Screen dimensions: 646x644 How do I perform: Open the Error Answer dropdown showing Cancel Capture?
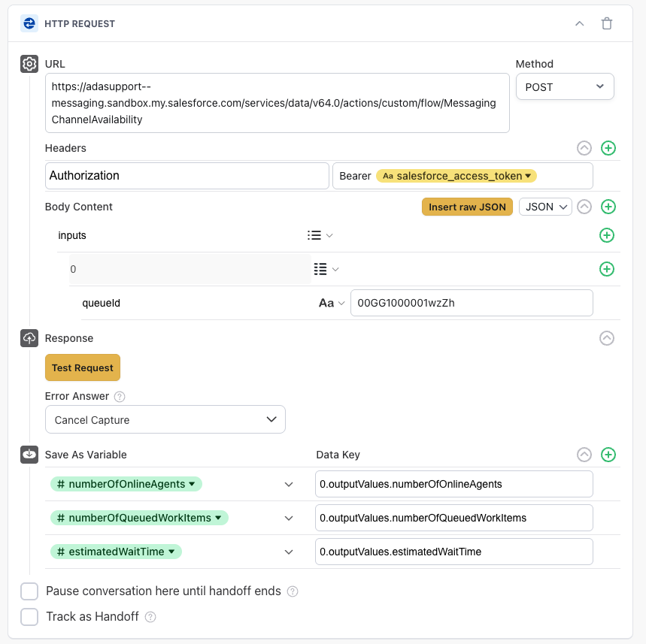point(165,419)
